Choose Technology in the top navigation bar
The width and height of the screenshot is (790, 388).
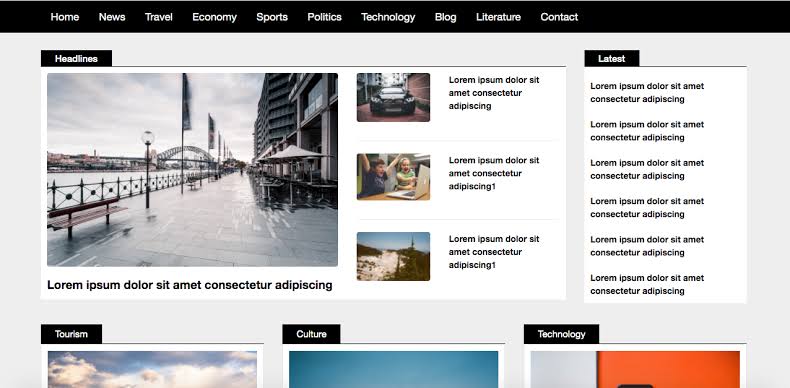point(388,17)
